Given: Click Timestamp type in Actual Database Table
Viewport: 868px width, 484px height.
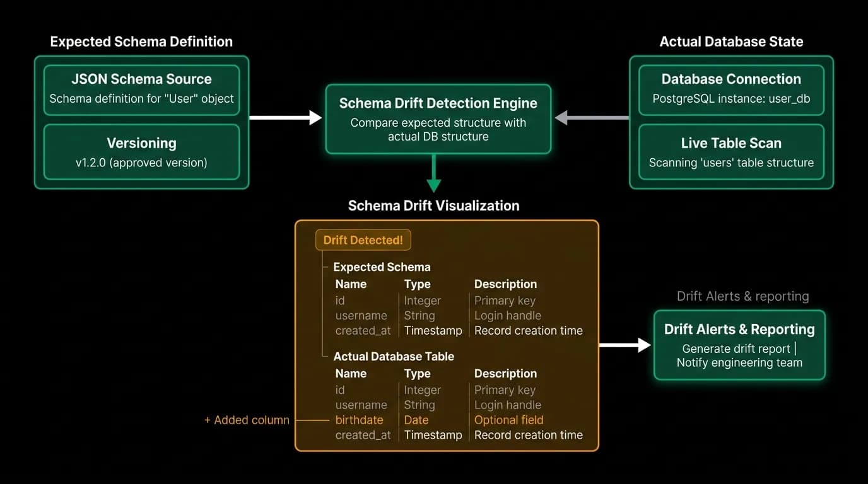Looking at the screenshot, I should pyautogui.click(x=433, y=435).
